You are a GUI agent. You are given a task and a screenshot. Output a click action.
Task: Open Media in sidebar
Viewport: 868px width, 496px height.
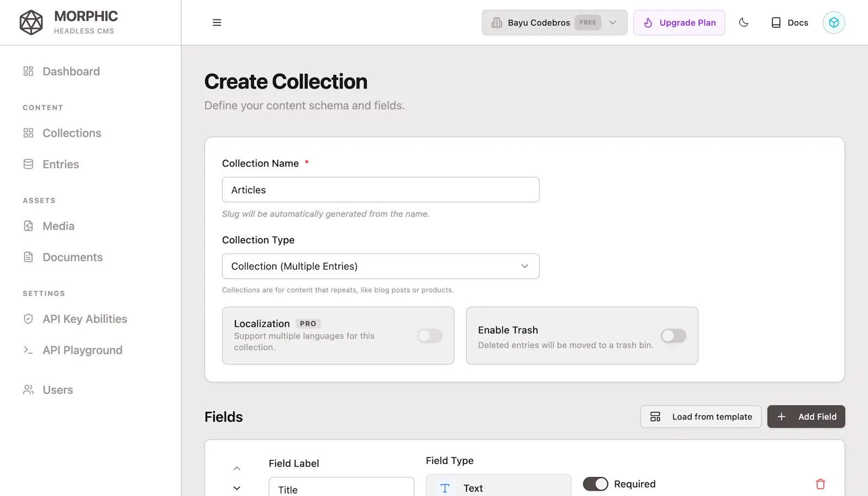pyautogui.click(x=59, y=226)
